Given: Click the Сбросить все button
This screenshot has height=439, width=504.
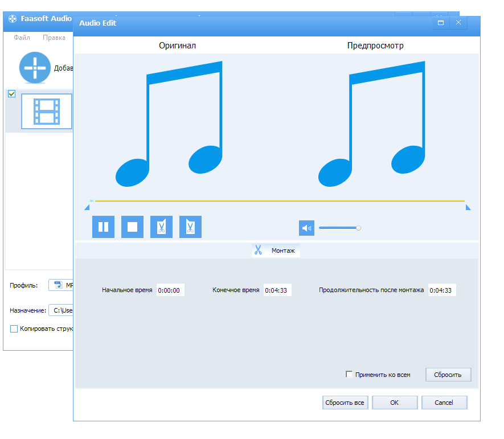Looking at the screenshot, I should pos(345,403).
